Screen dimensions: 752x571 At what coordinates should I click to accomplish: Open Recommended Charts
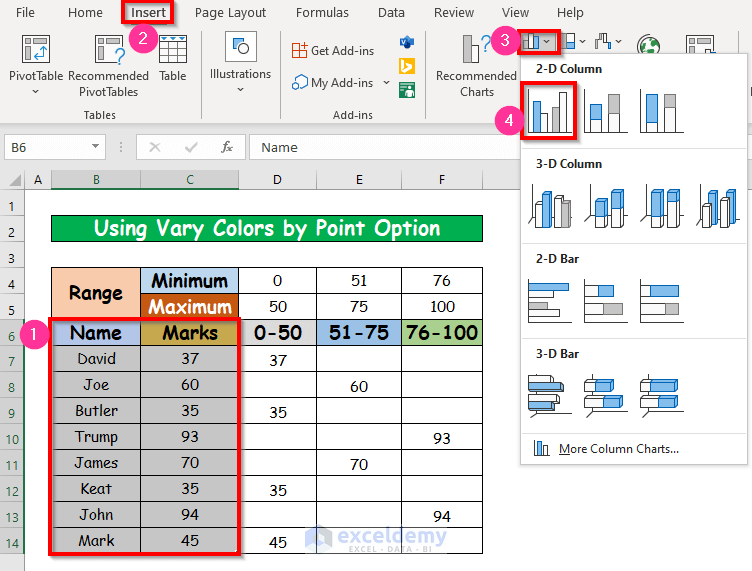point(476,66)
